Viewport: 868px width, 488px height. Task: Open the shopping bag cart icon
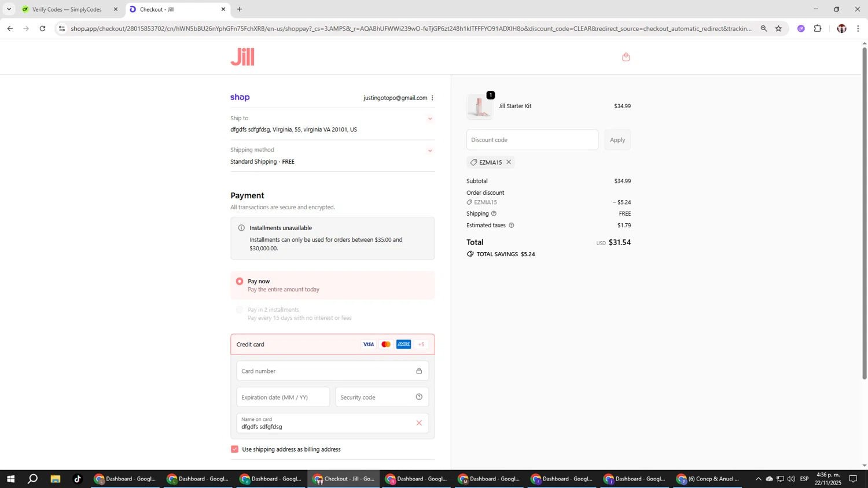pyautogui.click(x=626, y=57)
